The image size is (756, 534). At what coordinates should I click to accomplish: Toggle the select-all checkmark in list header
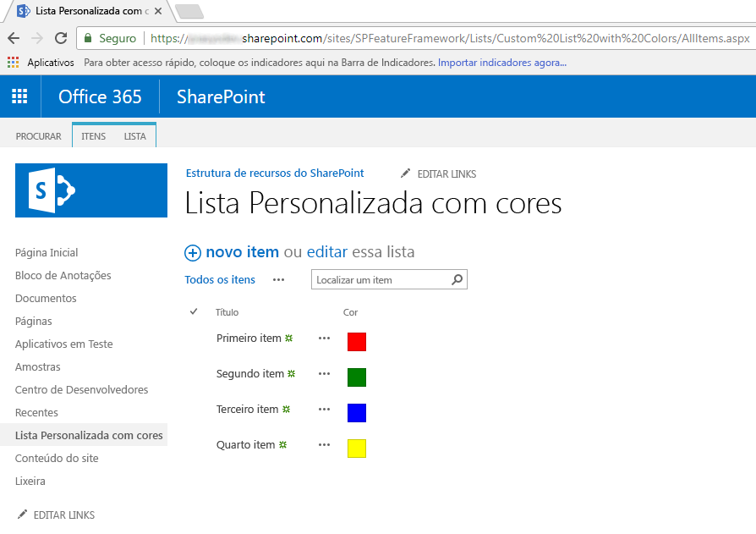click(x=194, y=311)
